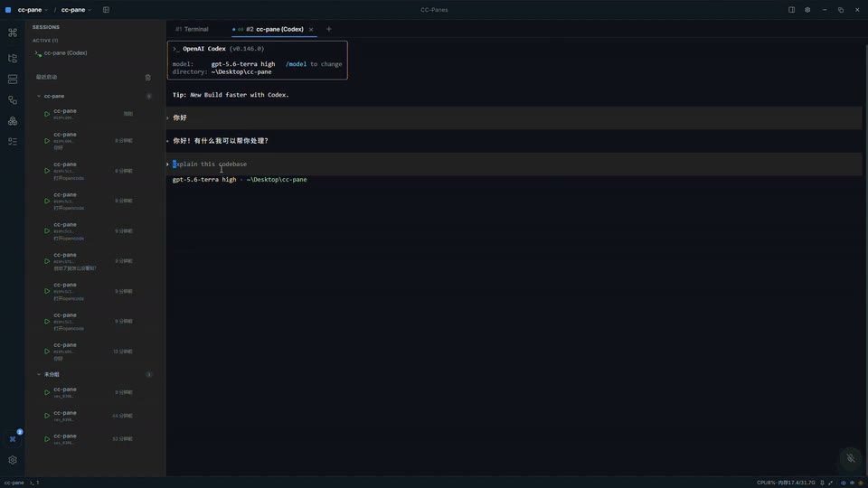The height and width of the screenshot is (488, 868).
Task: Collapse the 未分组 session group
Action: [39, 374]
